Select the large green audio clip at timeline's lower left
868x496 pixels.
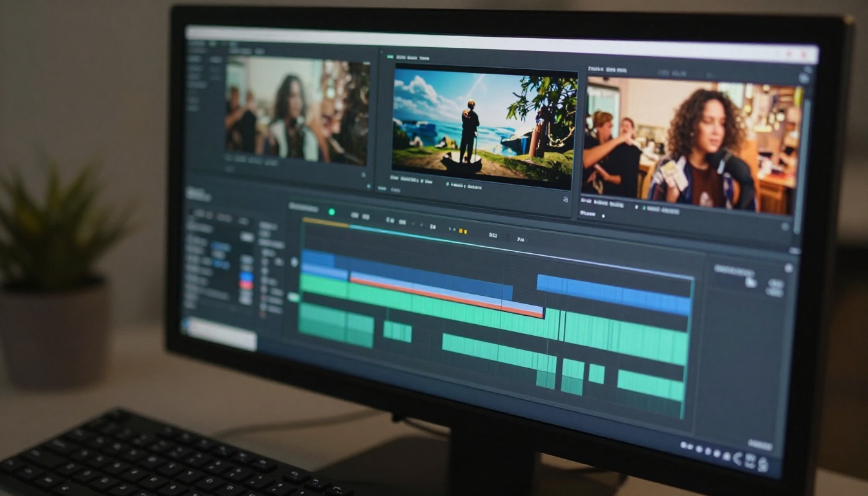pyautogui.click(x=336, y=325)
